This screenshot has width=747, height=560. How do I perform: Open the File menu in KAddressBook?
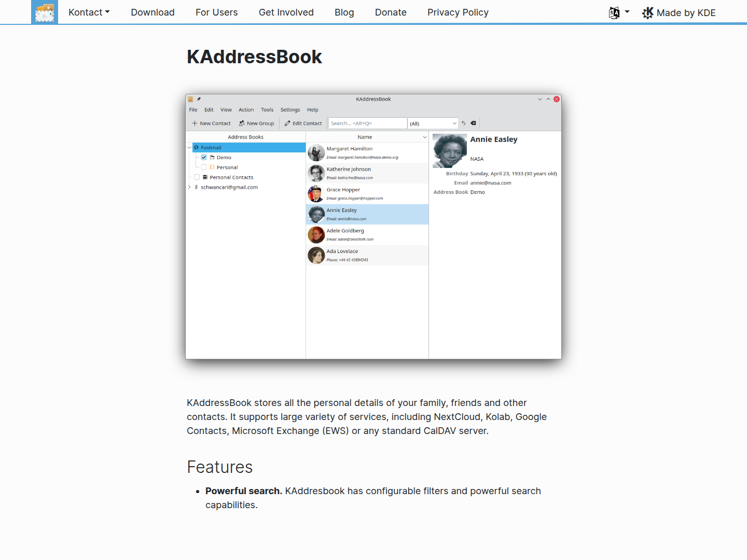click(x=193, y=110)
